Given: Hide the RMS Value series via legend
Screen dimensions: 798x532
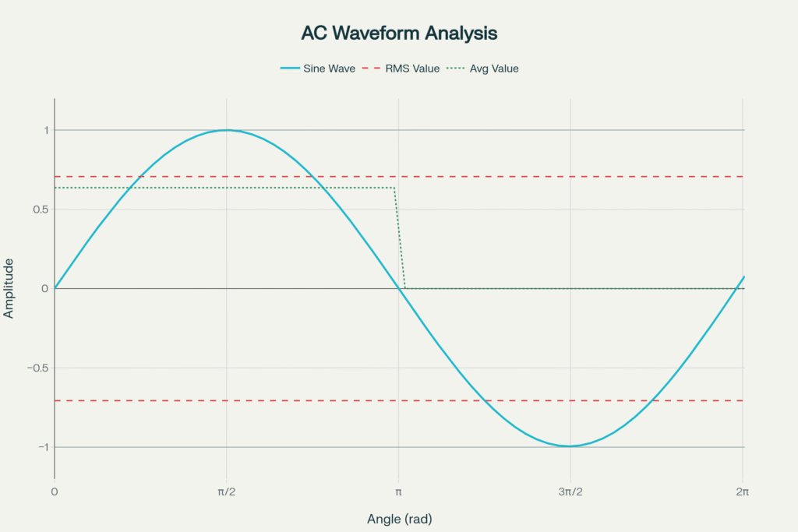Looking at the screenshot, I should point(411,69).
